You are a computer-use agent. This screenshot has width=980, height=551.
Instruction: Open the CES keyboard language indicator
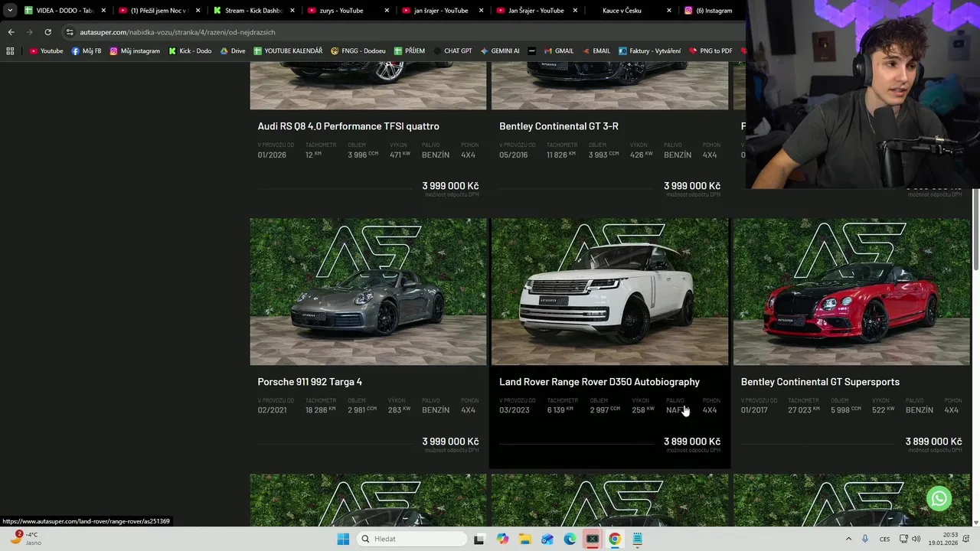click(884, 539)
